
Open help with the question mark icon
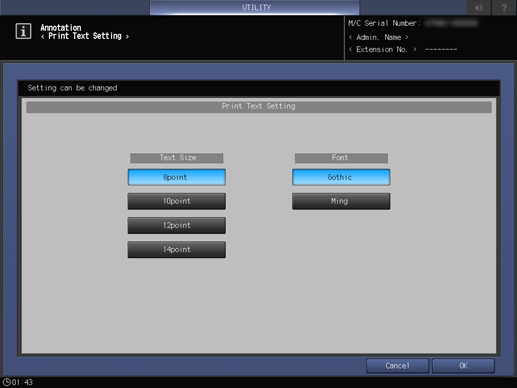pos(504,7)
